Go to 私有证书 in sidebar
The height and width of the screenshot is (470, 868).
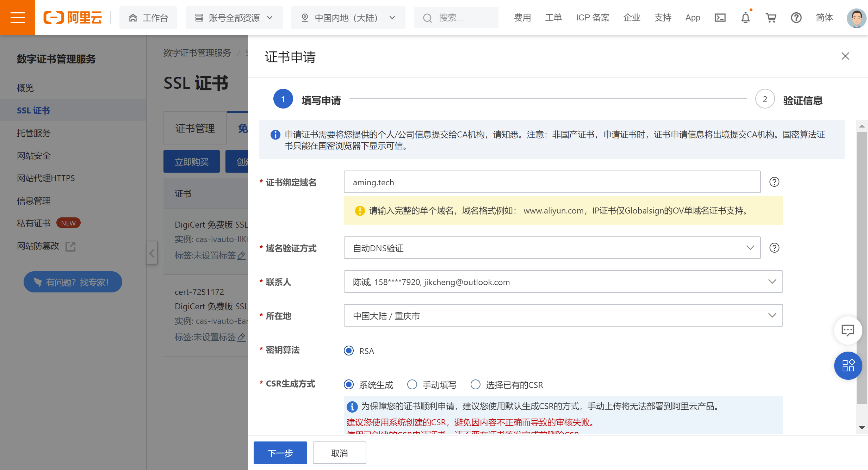click(x=34, y=223)
